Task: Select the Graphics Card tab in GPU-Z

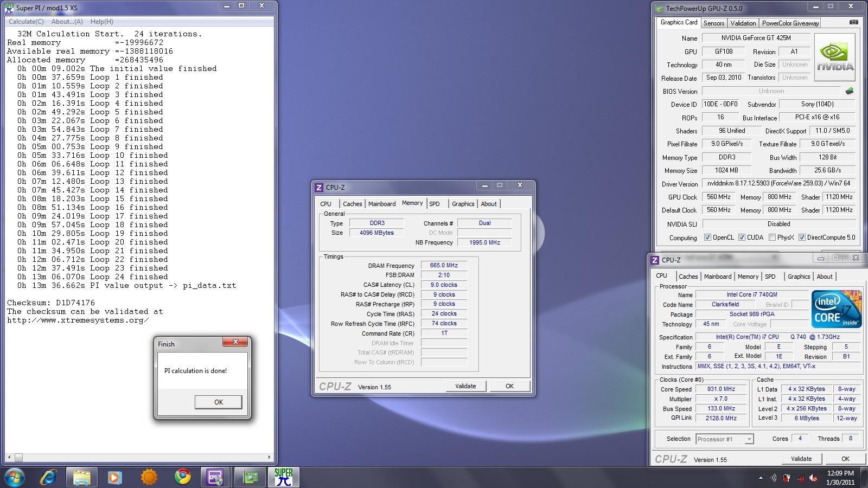Action: tap(679, 22)
